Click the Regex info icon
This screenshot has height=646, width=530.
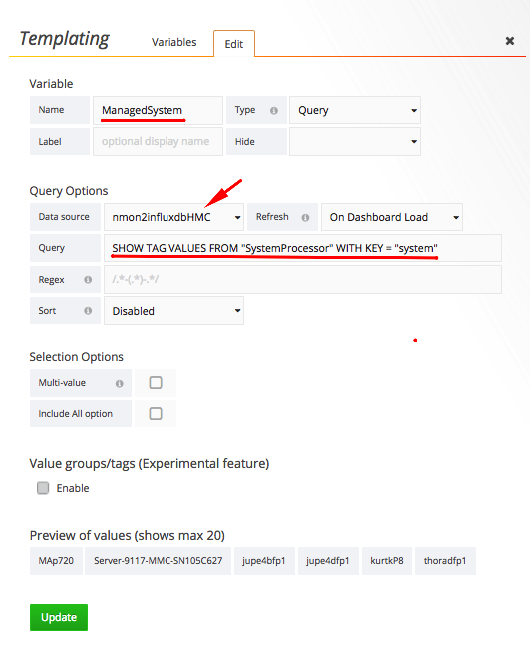click(88, 280)
